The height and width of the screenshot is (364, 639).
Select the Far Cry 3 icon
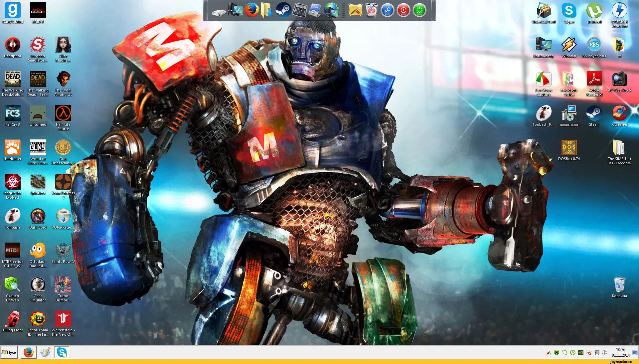pos(13,116)
